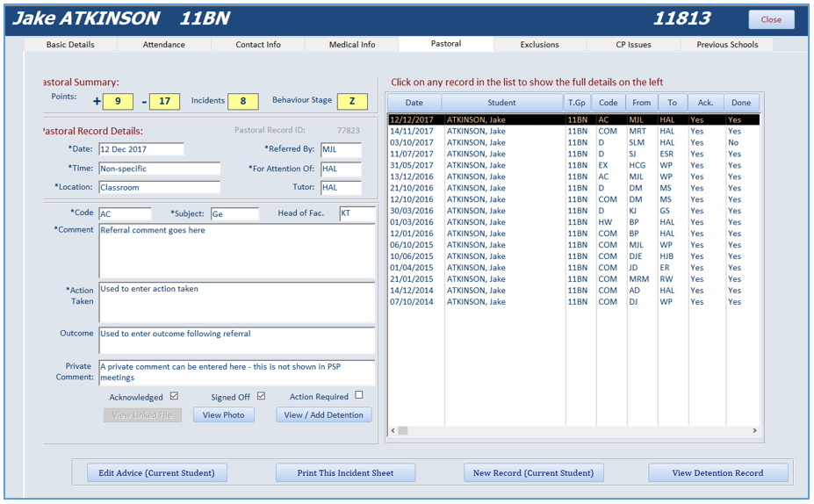Image resolution: width=814 pixels, height=504 pixels.
Task: Switch to the Attendance tab
Action: [164, 45]
